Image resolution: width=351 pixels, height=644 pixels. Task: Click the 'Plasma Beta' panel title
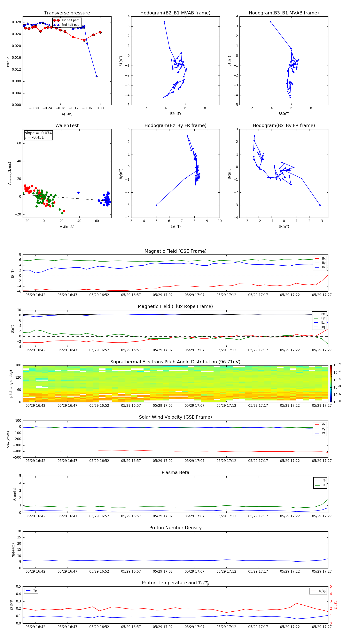(175, 472)
